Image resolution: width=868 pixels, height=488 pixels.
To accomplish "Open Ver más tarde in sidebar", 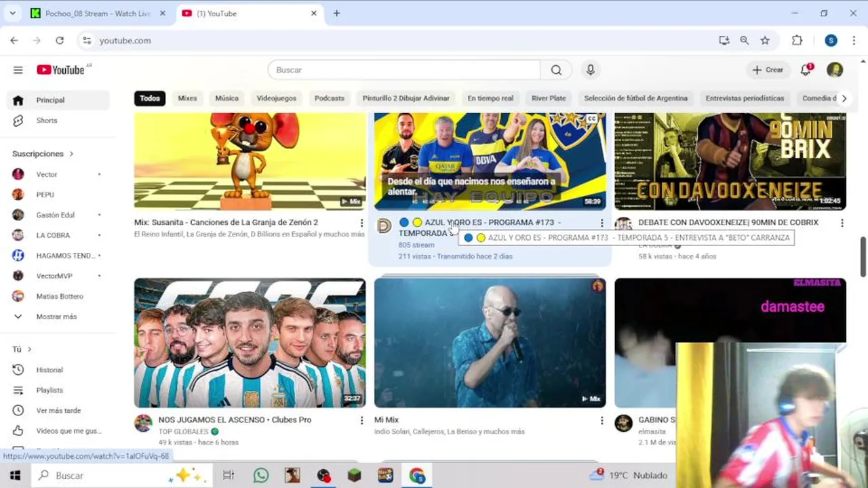I will tap(59, 411).
